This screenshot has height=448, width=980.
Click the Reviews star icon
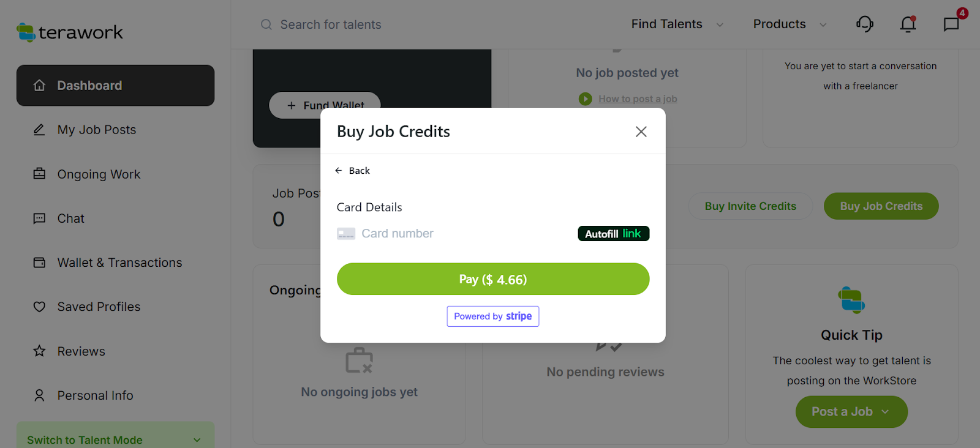[x=39, y=351]
